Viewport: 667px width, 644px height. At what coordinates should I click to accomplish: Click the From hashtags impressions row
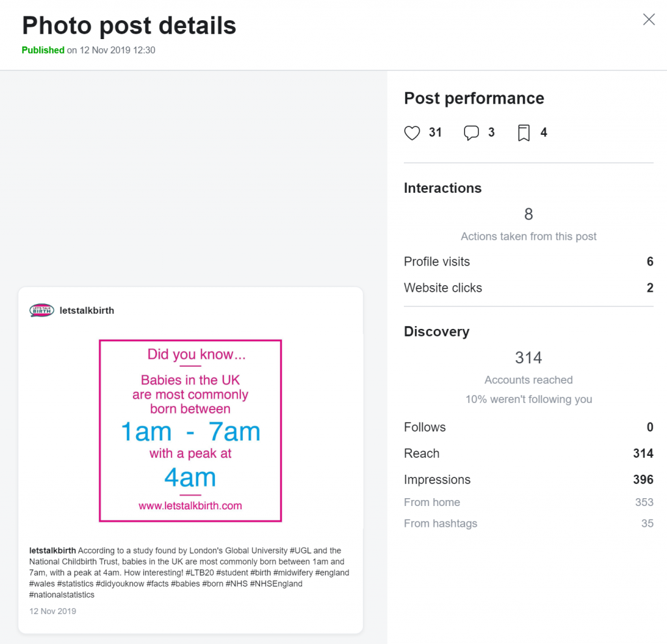528,523
